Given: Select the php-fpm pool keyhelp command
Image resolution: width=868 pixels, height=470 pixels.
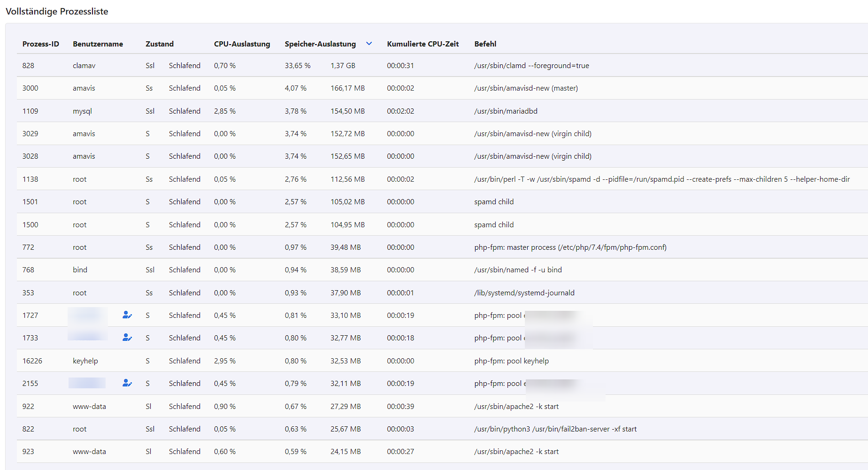Looking at the screenshot, I should click(x=511, y=361).
